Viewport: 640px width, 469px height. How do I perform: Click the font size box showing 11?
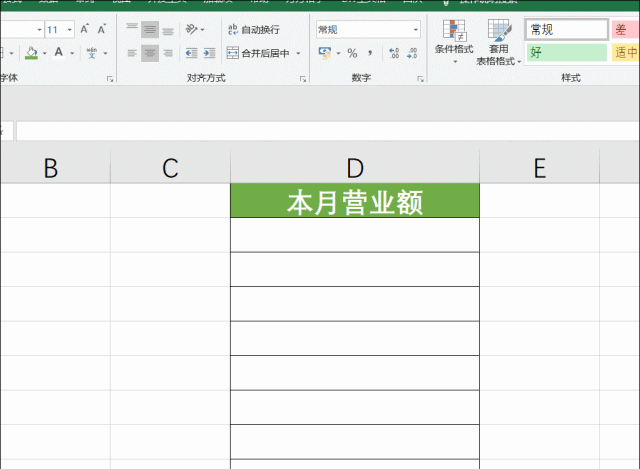(x=55, y=30)
